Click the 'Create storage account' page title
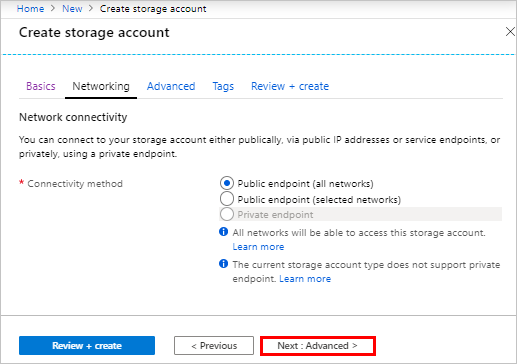Viewport: 517px width, 364px height. click(94, 32)
